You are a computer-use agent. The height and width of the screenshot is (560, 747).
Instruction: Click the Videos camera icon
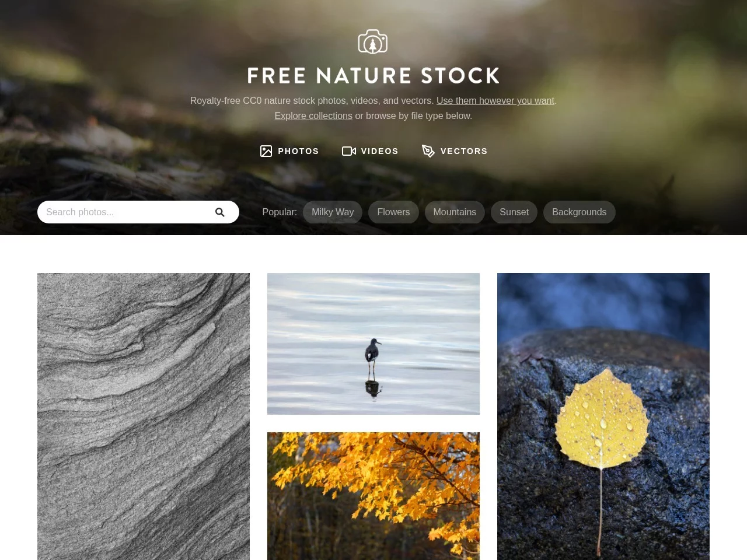pyautogui.click(x=349, y=151)
